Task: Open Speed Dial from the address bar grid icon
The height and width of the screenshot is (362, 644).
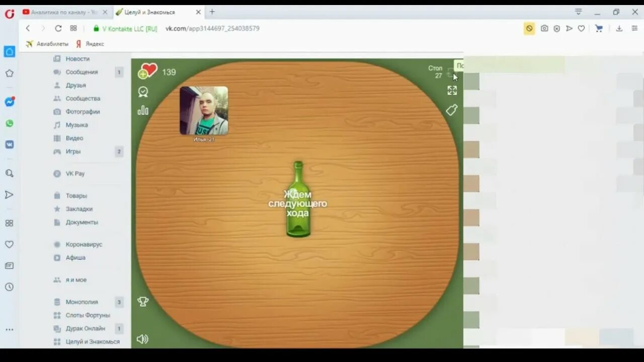Action: 73,29
